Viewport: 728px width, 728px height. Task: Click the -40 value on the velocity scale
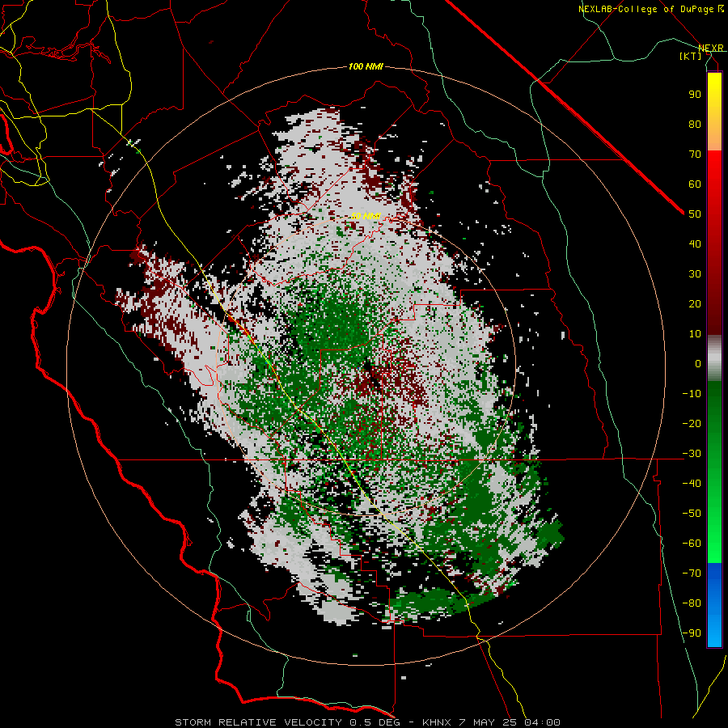(692, 484)
